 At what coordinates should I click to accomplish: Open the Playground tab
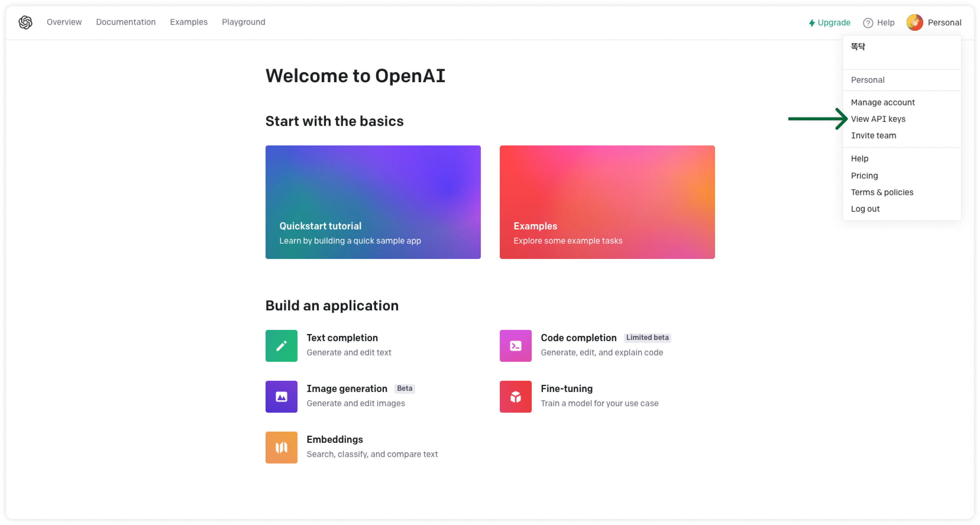point(243,22)
